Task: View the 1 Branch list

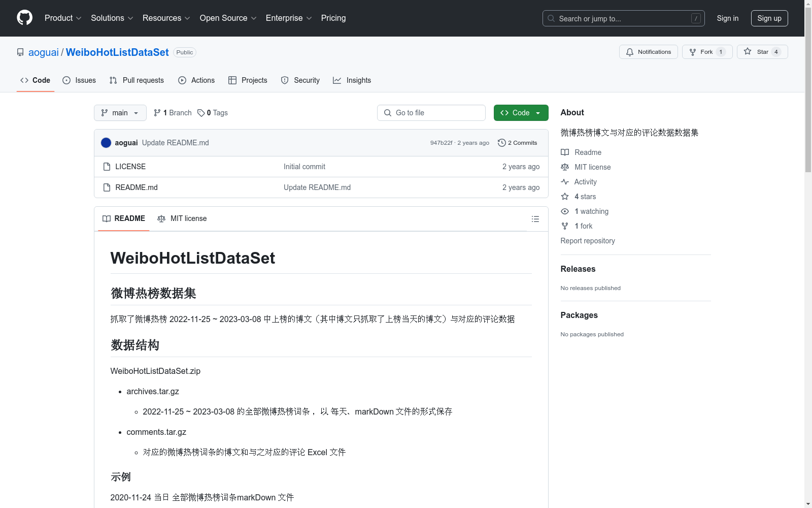Action: (173, 113)
